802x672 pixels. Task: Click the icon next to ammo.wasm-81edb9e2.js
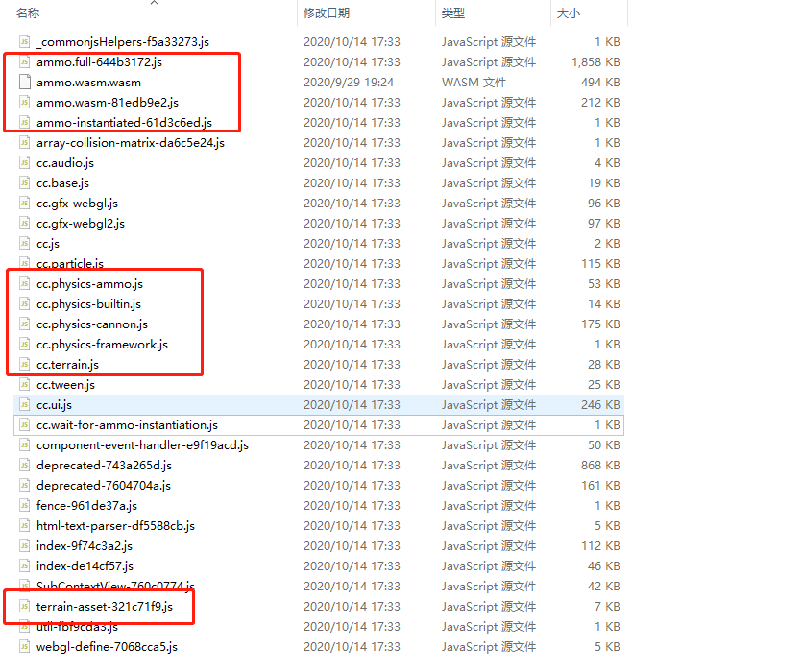point(25,103)
